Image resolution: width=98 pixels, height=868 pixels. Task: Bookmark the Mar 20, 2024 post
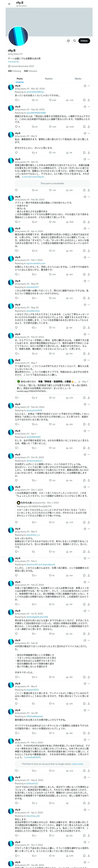coord(84,100)
